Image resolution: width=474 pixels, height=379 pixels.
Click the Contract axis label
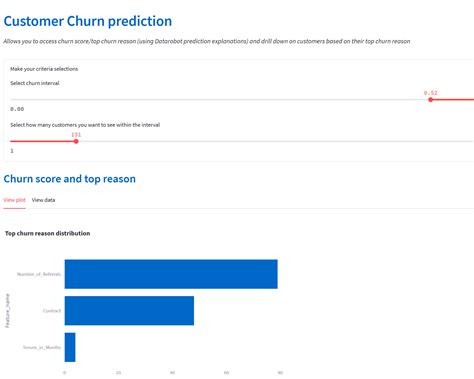(x=52, y=311)
